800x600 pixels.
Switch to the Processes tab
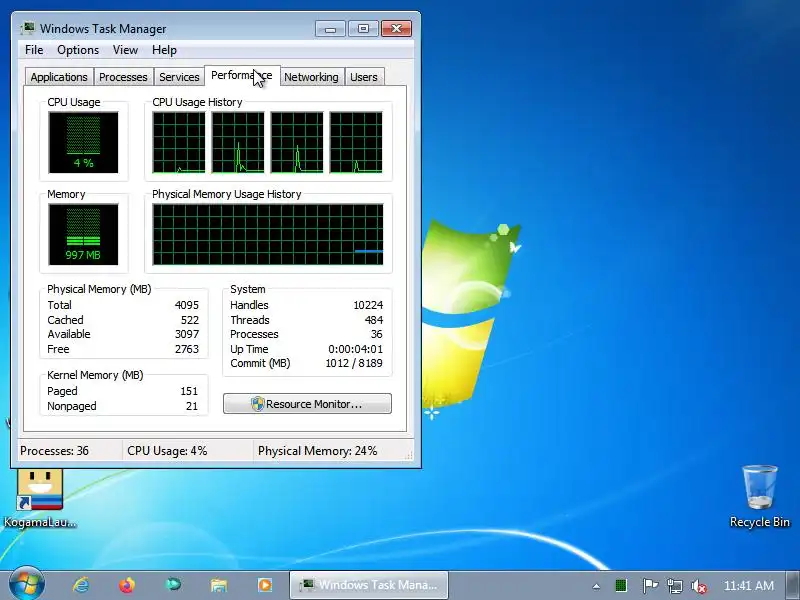click(x=123, y=77)
